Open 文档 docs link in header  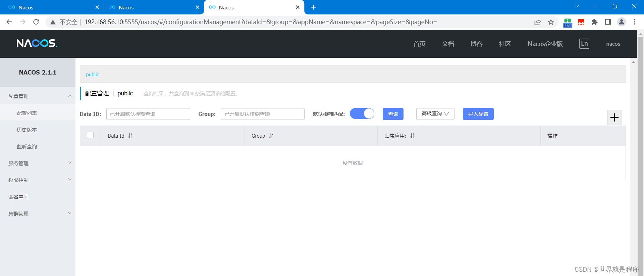[x=448, y=44]
